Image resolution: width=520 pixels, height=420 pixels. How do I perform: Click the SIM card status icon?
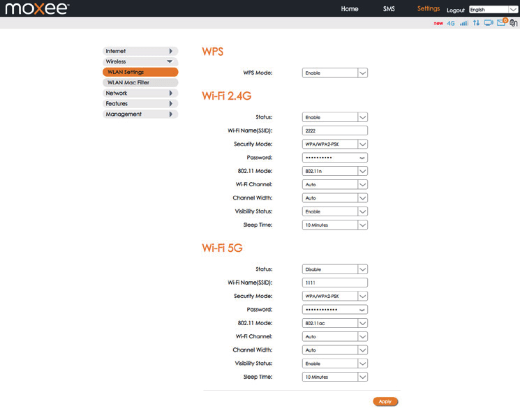(x=513, y=23)
